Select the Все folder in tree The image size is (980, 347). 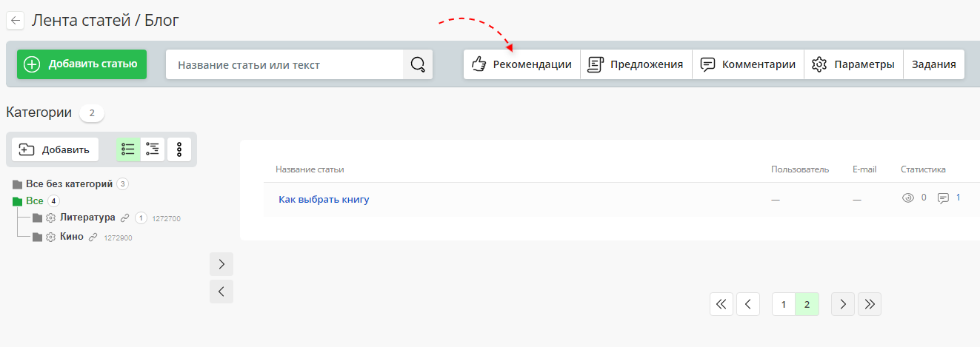(x=34, y=201)
